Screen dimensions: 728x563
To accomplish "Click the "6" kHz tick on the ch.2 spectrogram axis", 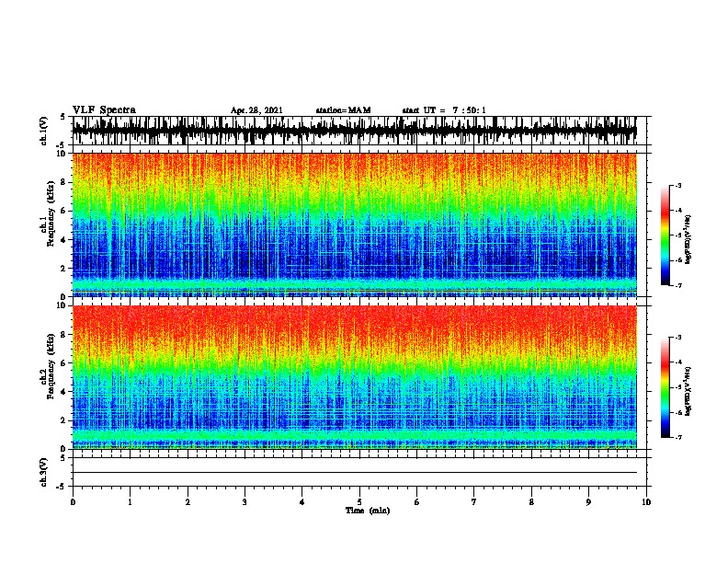I will coord(63,363).
